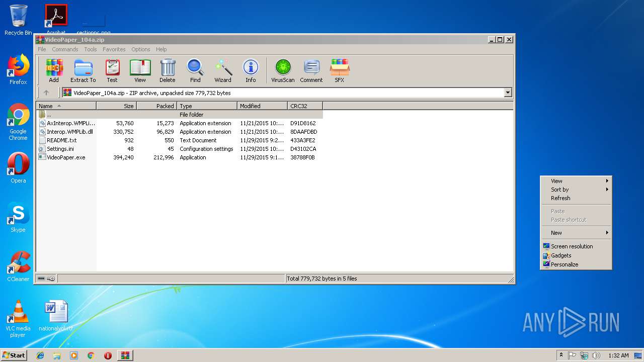644x362 pixels.
Task: Open the Firefox desktop shortcut
Action: (18, 70)
